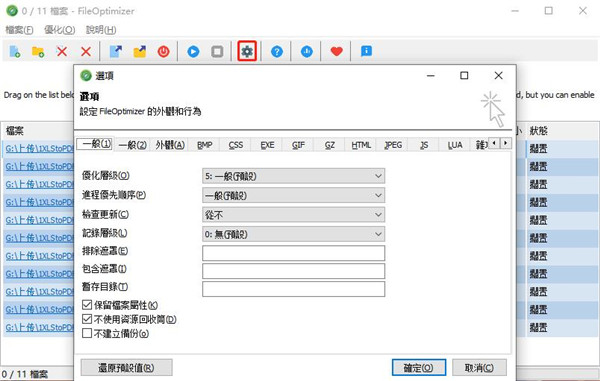This screenshot has width=600, height=381.
Task: Open the 優化(O) menu
Action: point(59,30)
